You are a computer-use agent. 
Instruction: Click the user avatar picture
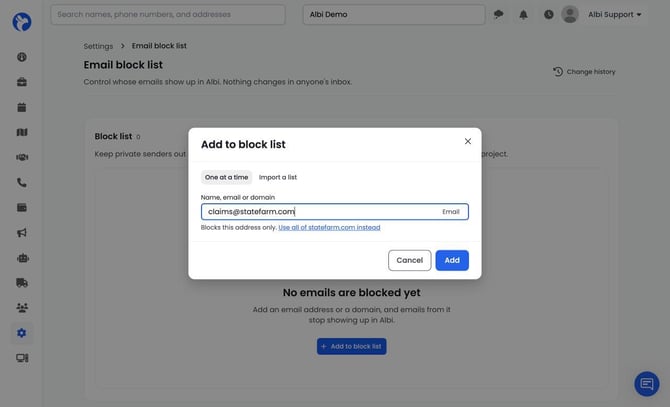point(570,15)
